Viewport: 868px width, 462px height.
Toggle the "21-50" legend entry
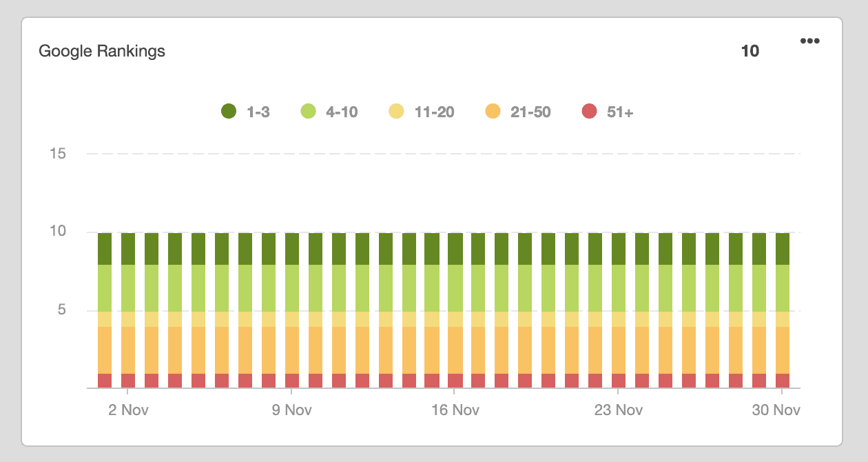[530, 111]
